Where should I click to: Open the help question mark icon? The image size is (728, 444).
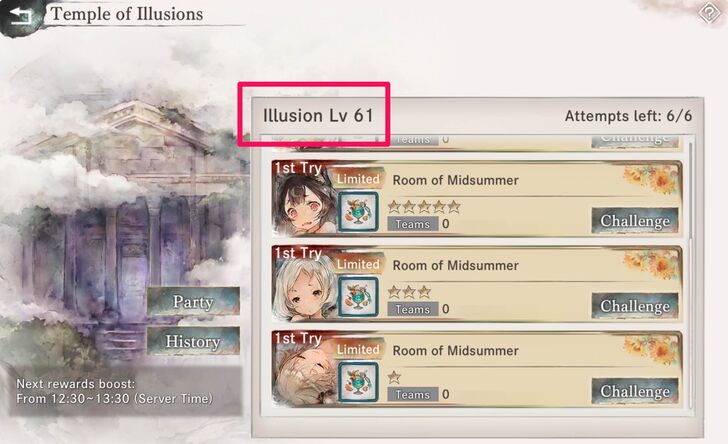click(709, 13)
